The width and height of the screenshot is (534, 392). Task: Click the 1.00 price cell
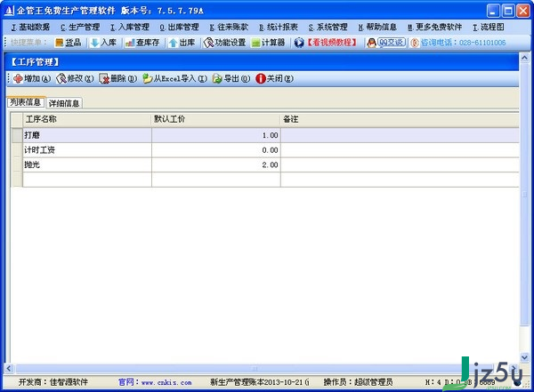216,135
